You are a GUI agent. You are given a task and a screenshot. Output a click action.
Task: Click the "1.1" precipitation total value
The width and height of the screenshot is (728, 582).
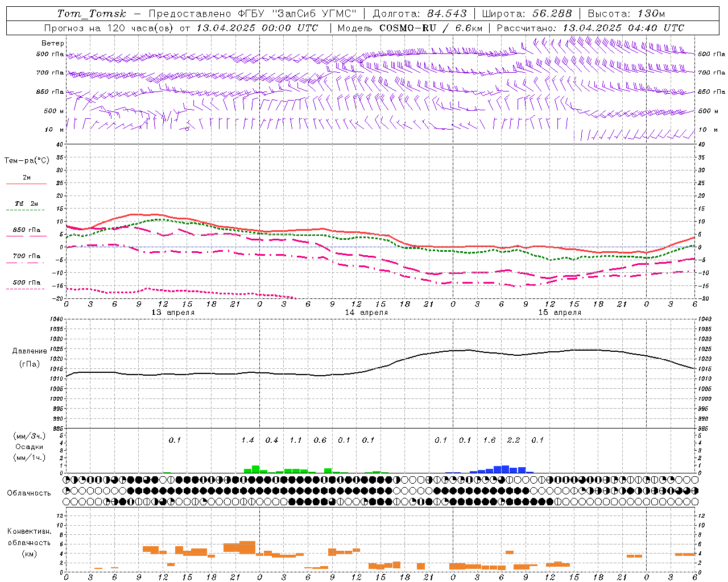[x=296, y=440]
